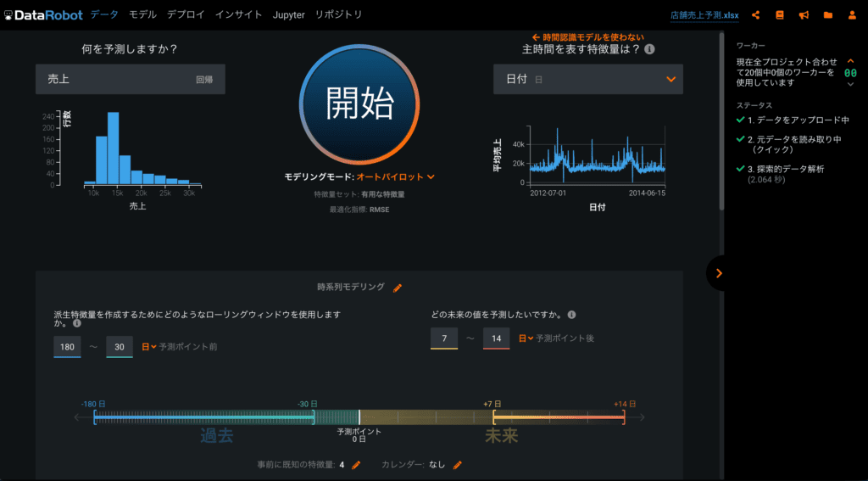The height and width of the screenshot is (481, 868).
Task: Edit 時系列モデリング with pencil icon
Action: tap(397, 288)
